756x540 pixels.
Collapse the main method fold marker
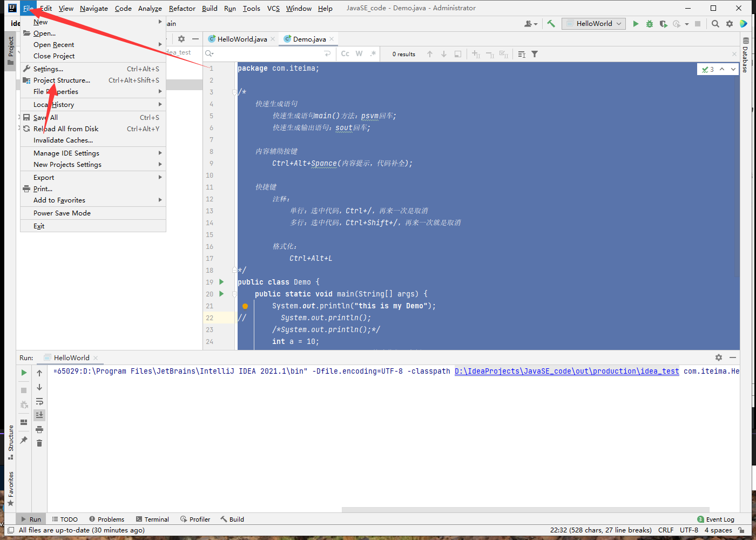click(x=234, y=294)
